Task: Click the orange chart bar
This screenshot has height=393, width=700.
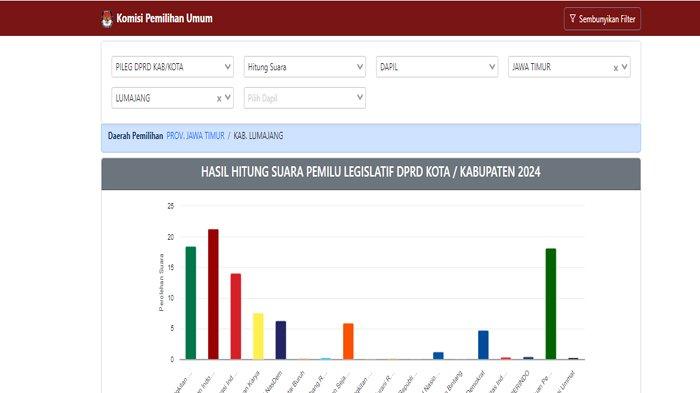Action: [348, 341]
